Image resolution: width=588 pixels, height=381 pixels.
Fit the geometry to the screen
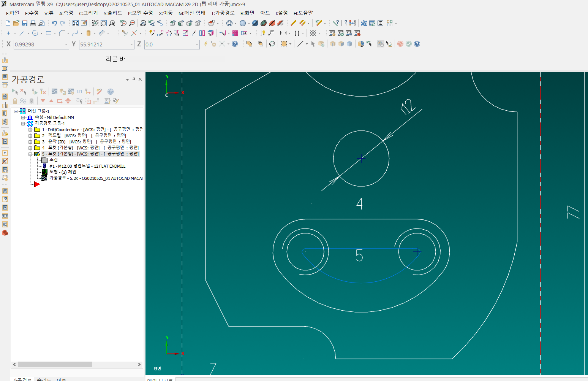tap(76, 23)
